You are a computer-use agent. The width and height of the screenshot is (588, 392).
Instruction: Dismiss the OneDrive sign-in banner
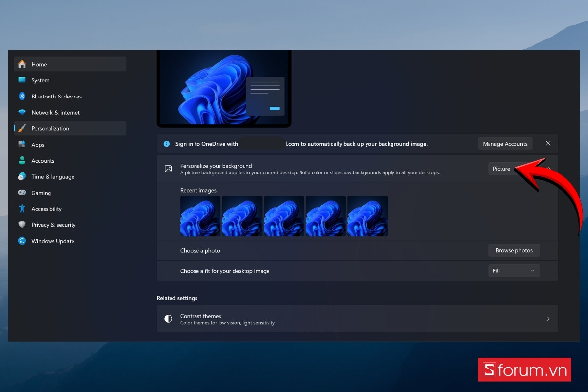[548, 143]
